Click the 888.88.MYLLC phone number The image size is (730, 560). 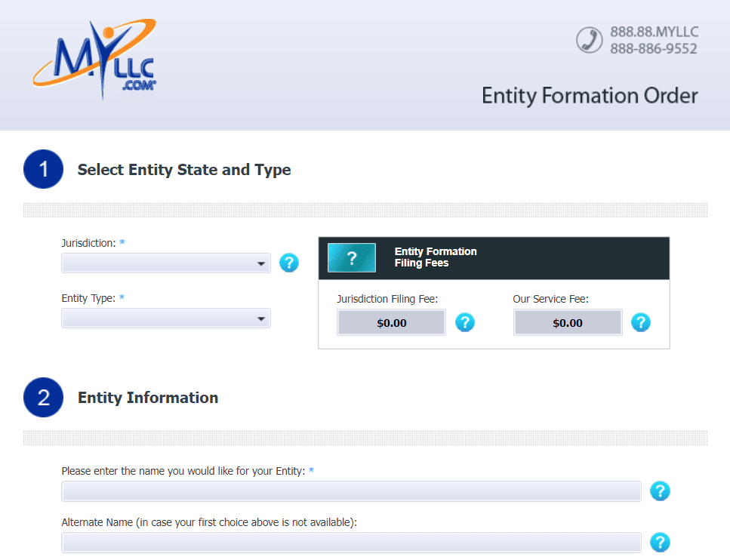654,32
